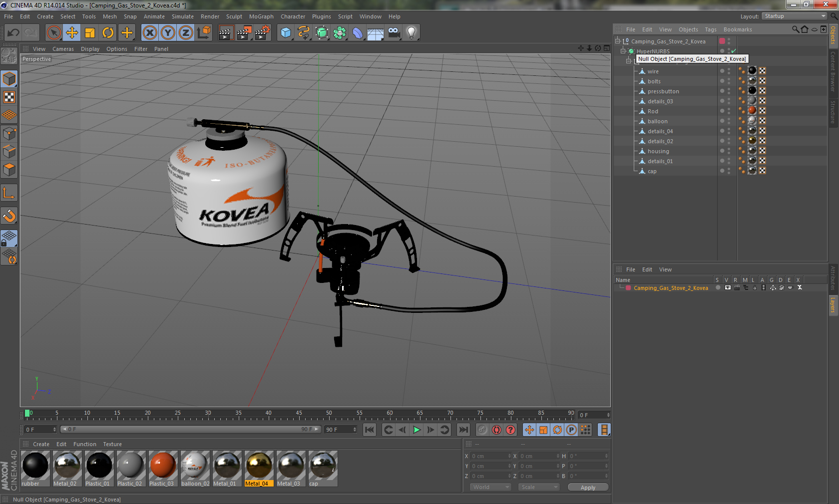The image size is (839, 504).
Task: Render to Picture Viewer
Action: 244,33
